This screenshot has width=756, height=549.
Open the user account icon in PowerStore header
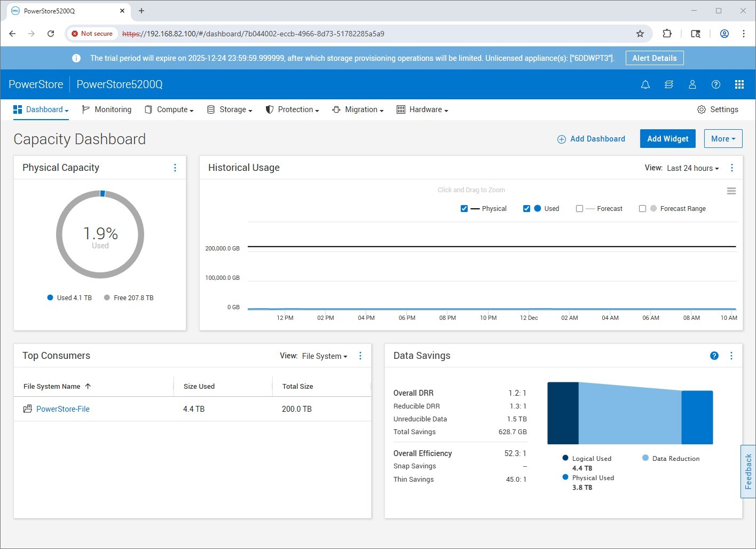(692, 84)
